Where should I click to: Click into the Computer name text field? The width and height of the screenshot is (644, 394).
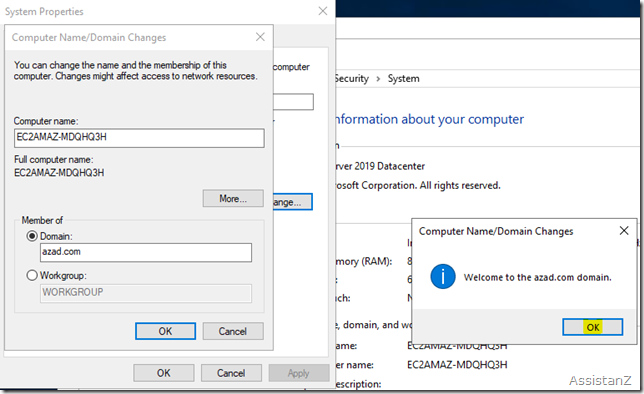[139, 138]
